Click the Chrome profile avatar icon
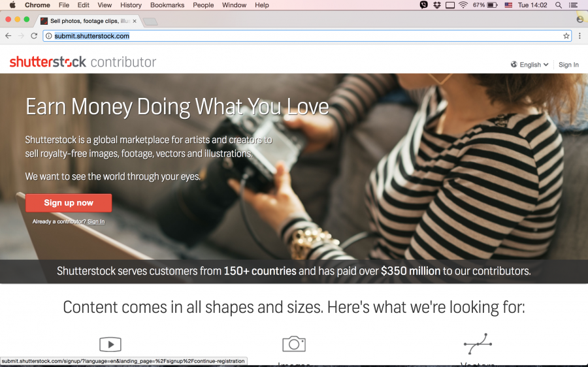588x367 pixels. (580, 20)
